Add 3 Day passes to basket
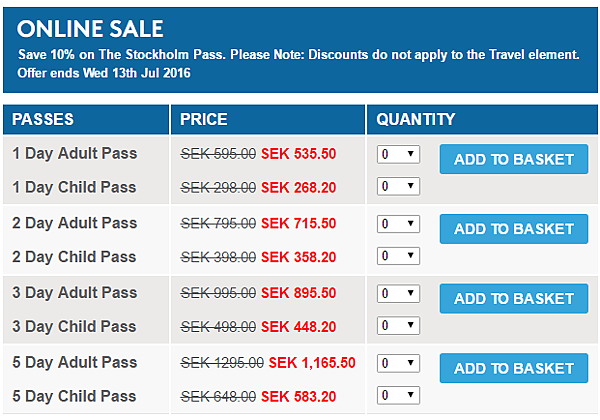This screenshot has height=420, width=600. click(x=514, y=298)
